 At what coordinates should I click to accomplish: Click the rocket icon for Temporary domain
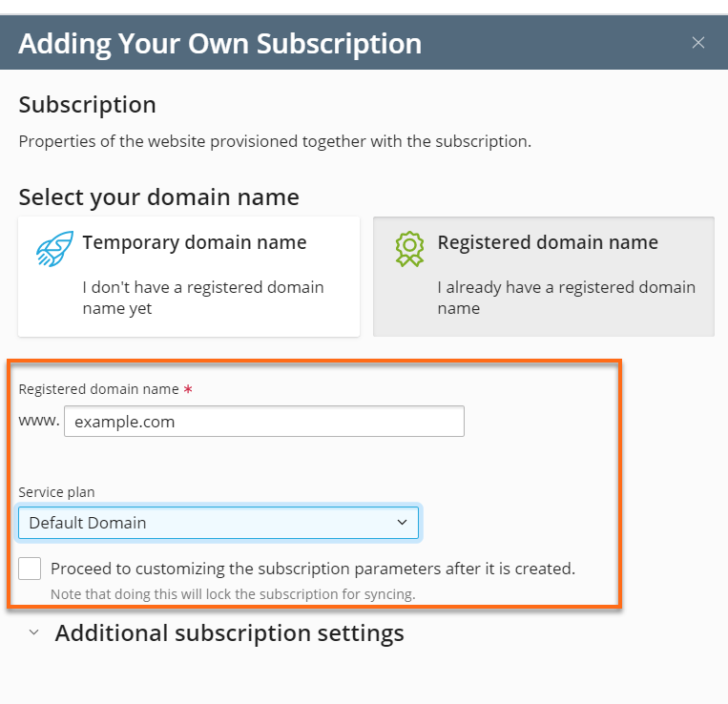tap(48, 248)
